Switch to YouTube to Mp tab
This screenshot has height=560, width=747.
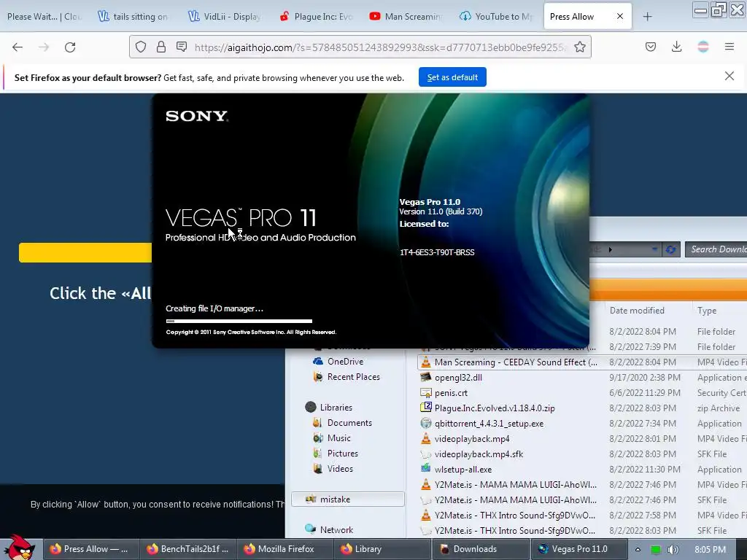[x=496, y=17]
